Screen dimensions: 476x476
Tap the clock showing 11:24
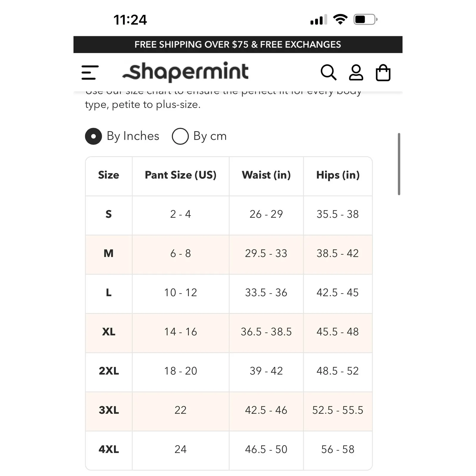click(130, 19)
